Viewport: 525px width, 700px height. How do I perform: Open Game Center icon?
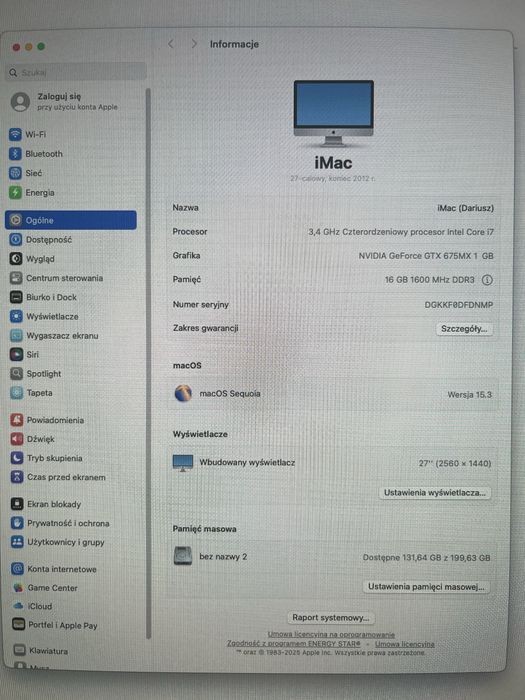(18, 588)
